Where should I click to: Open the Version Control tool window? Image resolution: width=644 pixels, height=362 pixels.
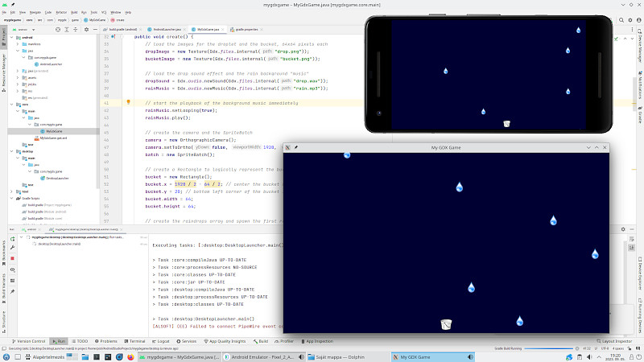pos(29,341)
